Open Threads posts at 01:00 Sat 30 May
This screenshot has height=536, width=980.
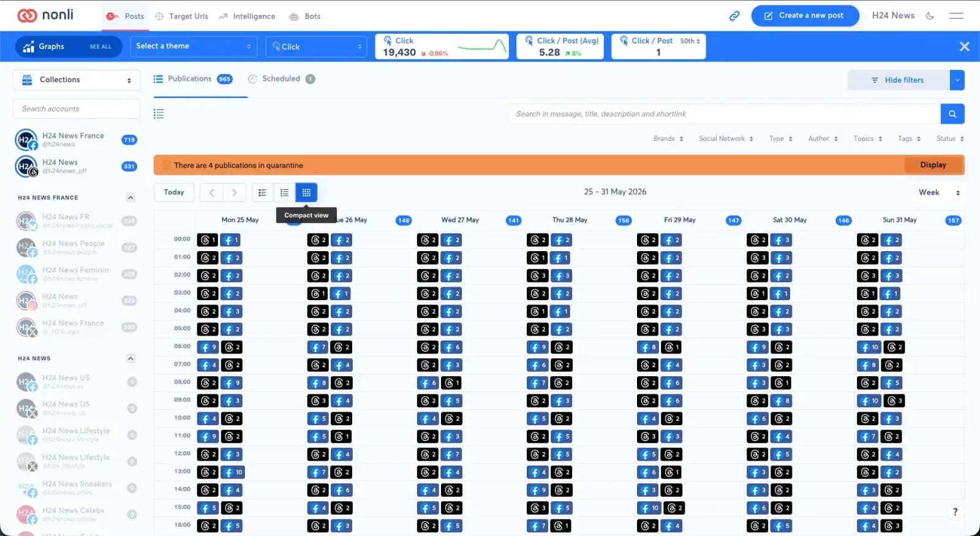757,258
